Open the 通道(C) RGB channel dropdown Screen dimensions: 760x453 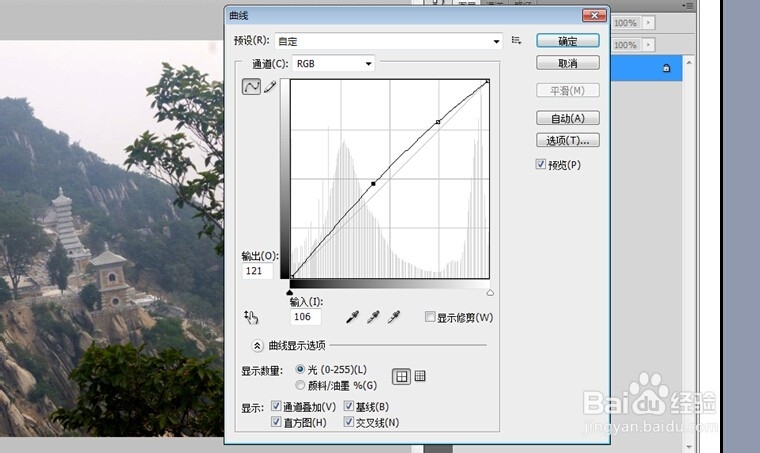pyautogui.click(x=333, y=63)
